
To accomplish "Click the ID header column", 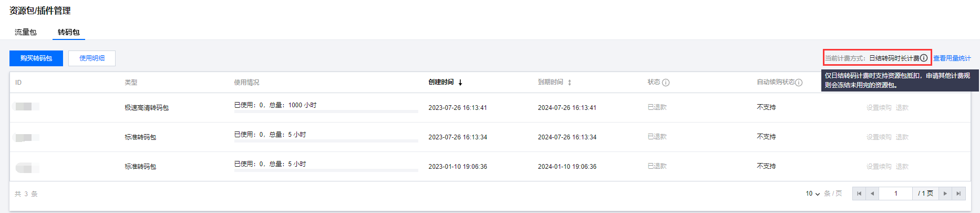I will [x=18, y=83].
